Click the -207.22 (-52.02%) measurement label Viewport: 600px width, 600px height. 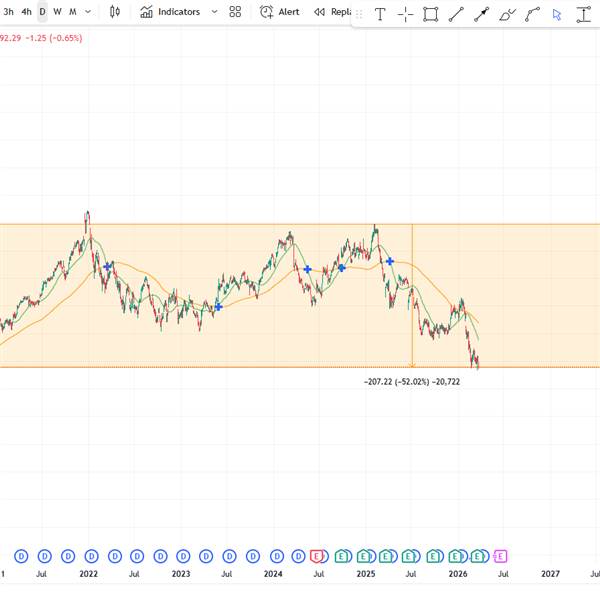tap(412, 382)
